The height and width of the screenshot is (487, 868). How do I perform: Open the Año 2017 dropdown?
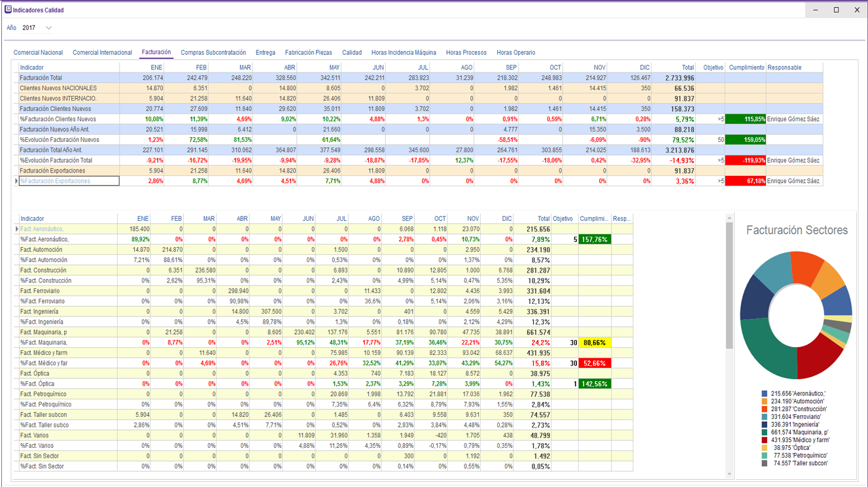(48, 28)
